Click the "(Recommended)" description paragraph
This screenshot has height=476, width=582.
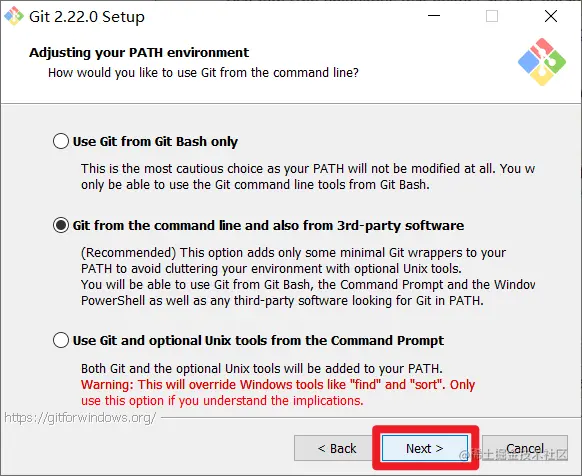308,276
